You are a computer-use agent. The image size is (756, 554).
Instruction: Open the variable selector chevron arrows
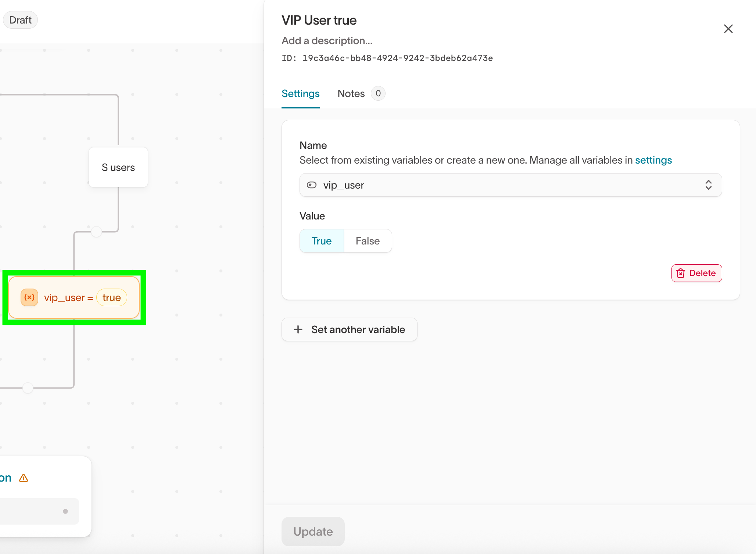click(708, 185)
